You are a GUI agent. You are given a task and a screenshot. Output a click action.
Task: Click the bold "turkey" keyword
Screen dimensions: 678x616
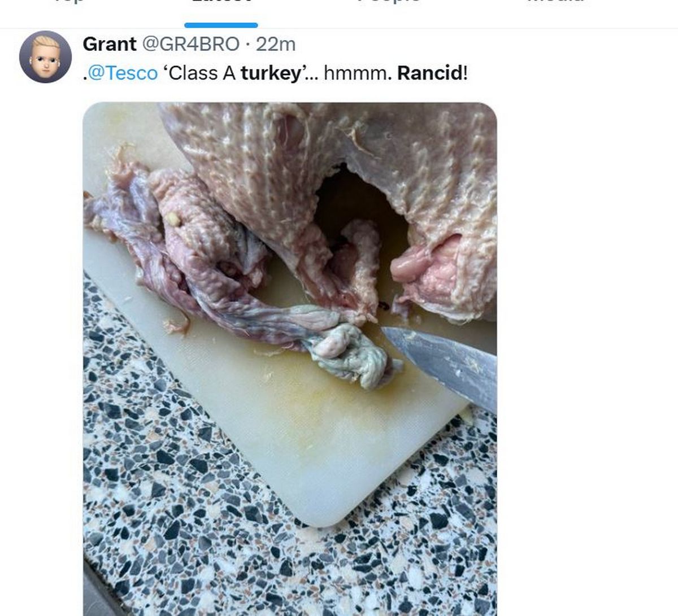coord(270,73)
